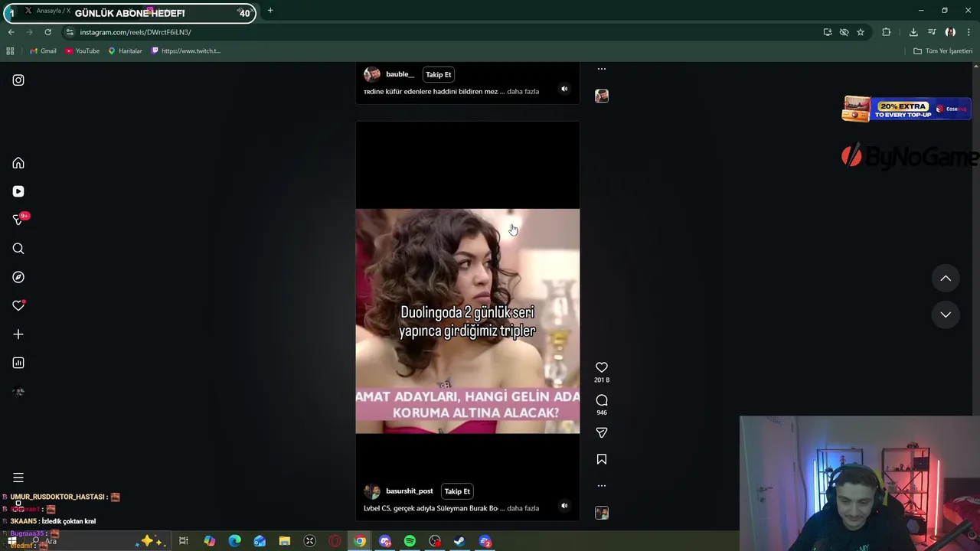Save the reel with the bookmark icon
This screenshot has height=551, width=980.
(x=602, y=459)
